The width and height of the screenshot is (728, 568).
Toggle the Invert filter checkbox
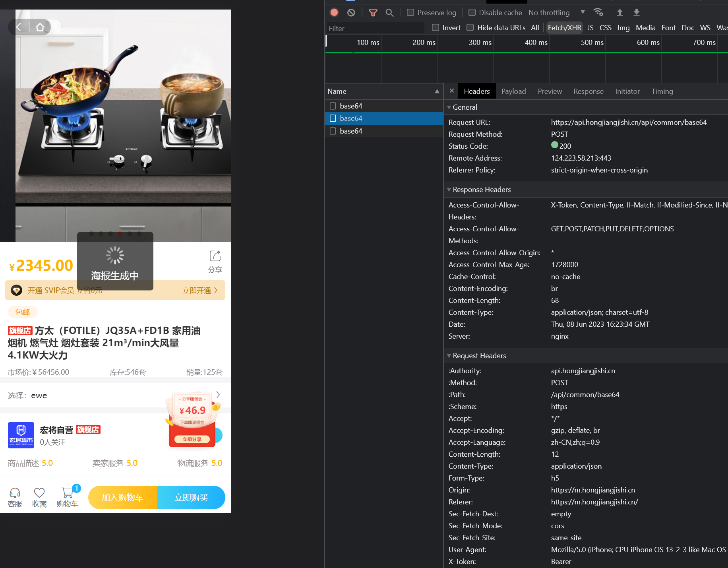[x=436, y=27]
